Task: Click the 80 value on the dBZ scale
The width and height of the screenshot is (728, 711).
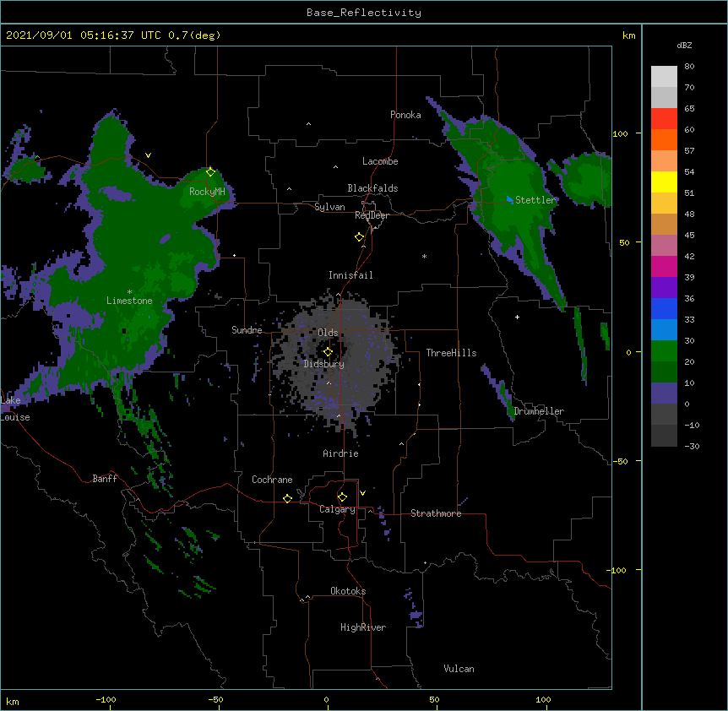Action: click(x=689, y=67)
